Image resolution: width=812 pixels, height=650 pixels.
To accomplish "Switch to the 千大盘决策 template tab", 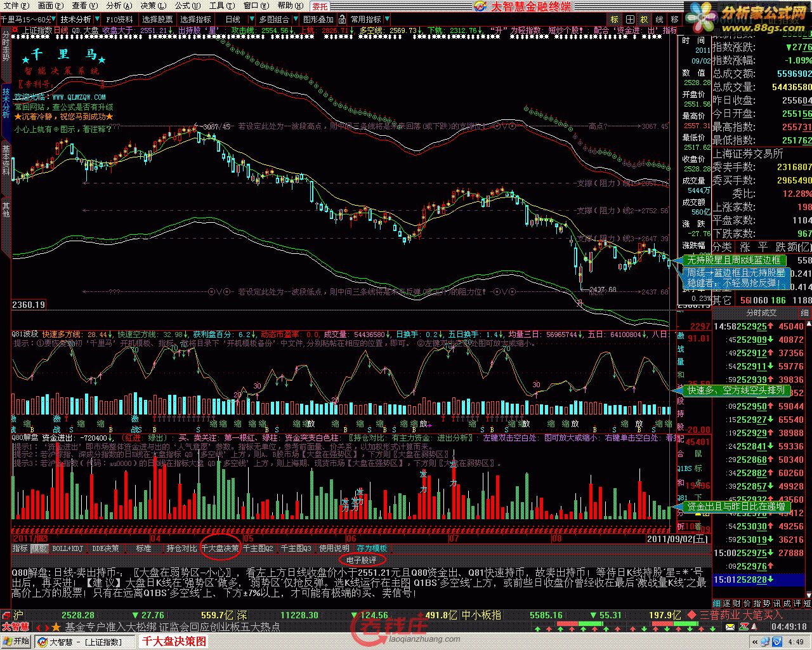I will [220, 548].
